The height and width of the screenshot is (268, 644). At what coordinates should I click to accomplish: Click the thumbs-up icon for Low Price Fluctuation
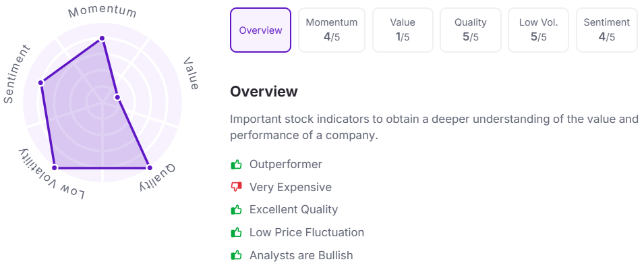click(x=236, y=233)
